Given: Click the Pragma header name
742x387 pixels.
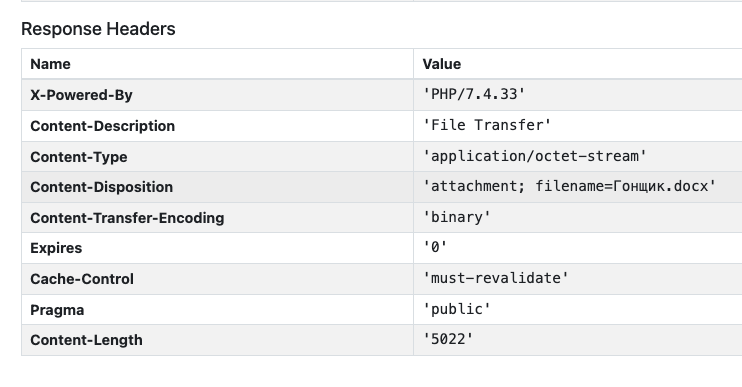Looking at the screenshot, I should [x=57, y=310].
